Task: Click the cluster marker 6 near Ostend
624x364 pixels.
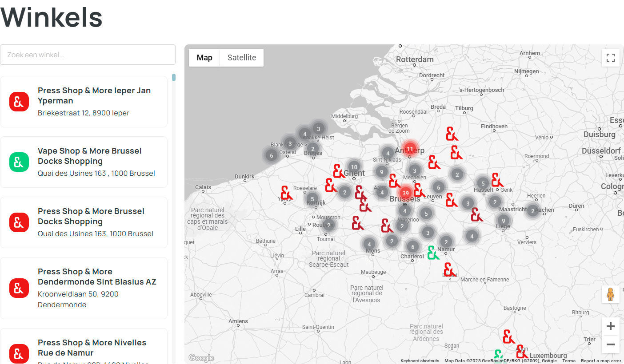Action: point(272,155)
